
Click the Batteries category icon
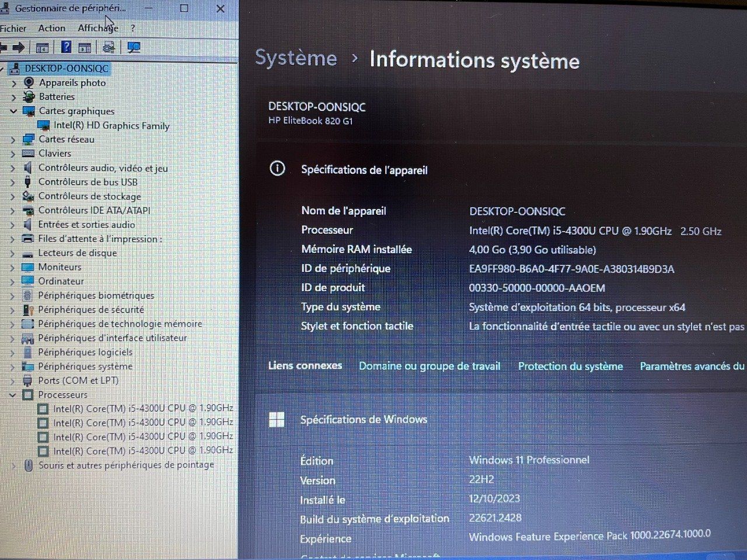click(x=29, y=97)
